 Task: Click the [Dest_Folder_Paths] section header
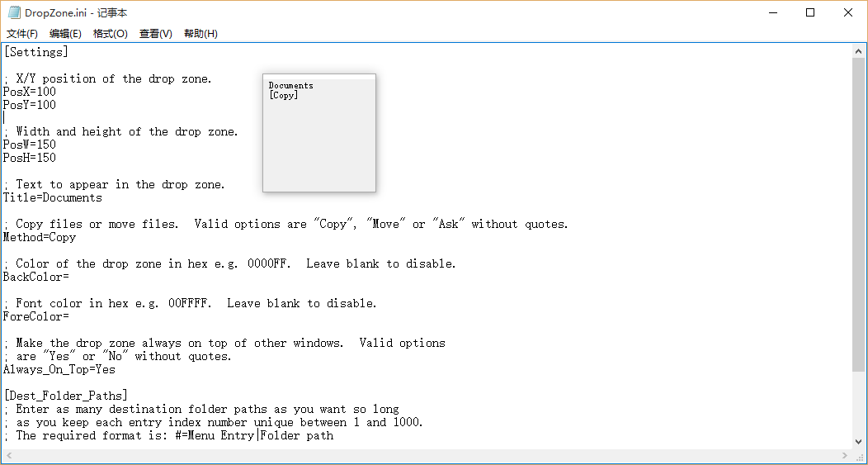[x=66, y=396]
